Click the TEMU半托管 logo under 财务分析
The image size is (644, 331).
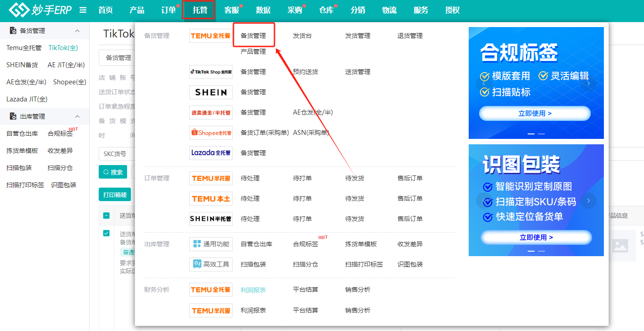[x=211, y=310]
